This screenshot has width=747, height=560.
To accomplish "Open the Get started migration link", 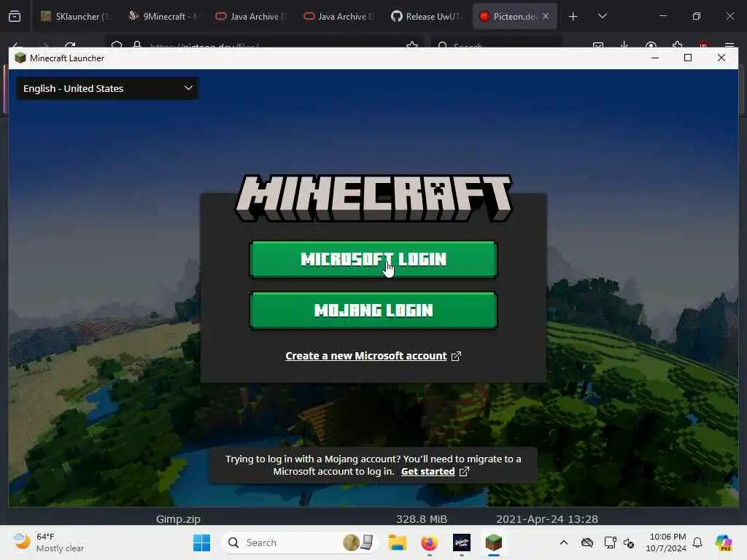I will click(x=427, y=472).
